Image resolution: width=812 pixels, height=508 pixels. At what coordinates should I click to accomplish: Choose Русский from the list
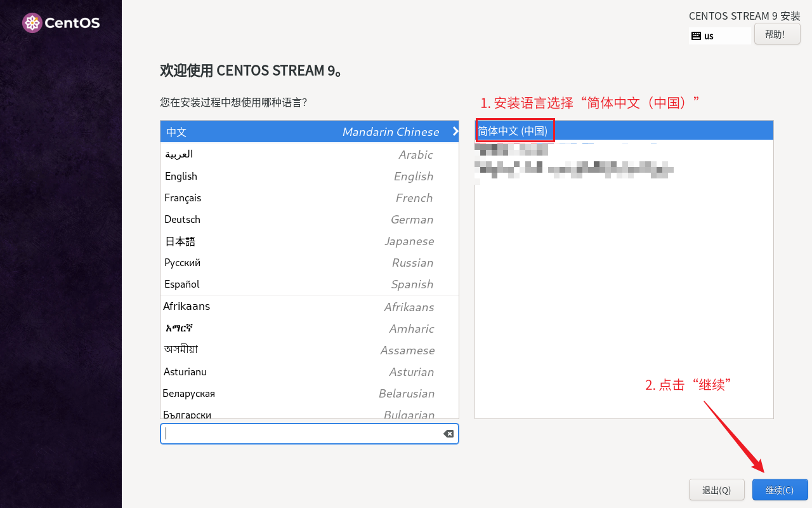[x=309, y=262]
